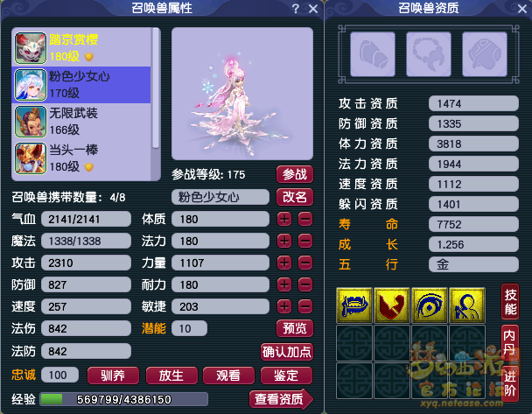Click the blue eye skill icon
Screen dimensions: 532x414
430,305
